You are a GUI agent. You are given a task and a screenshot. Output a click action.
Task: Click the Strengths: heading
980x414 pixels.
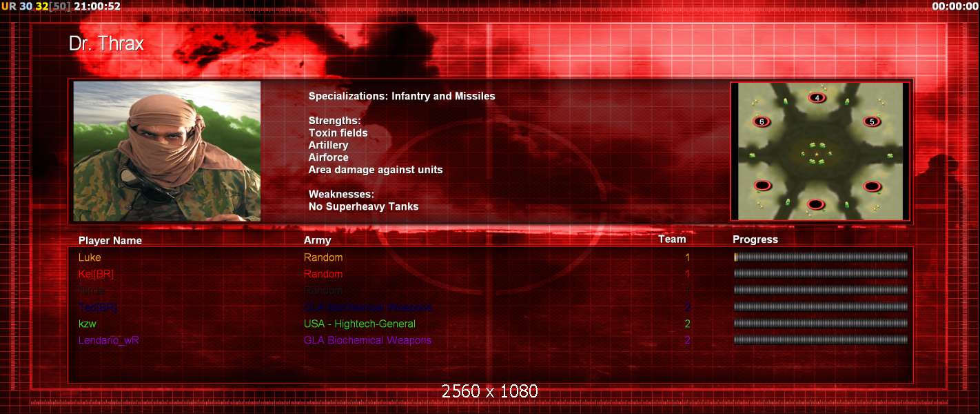tap(334, 121)
